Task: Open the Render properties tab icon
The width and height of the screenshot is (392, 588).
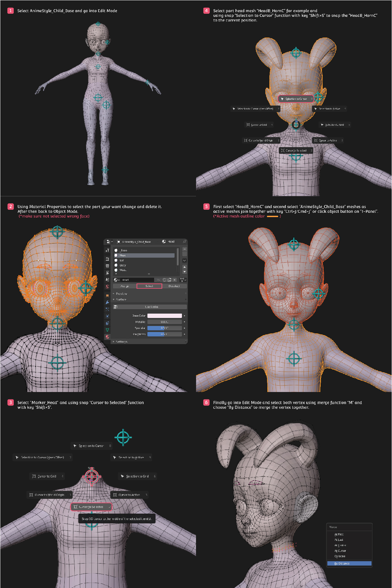Action: click(x=107, y=259)
